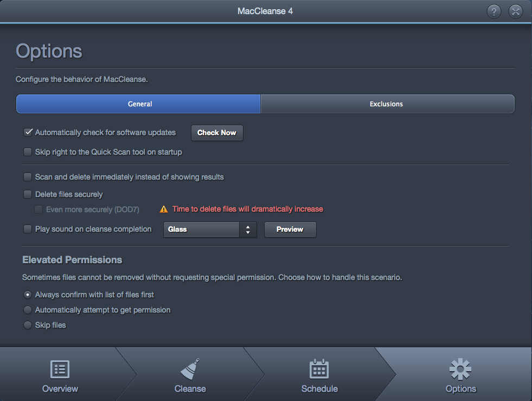
Task: Open the help question mark icon
Action: point(493,11)
